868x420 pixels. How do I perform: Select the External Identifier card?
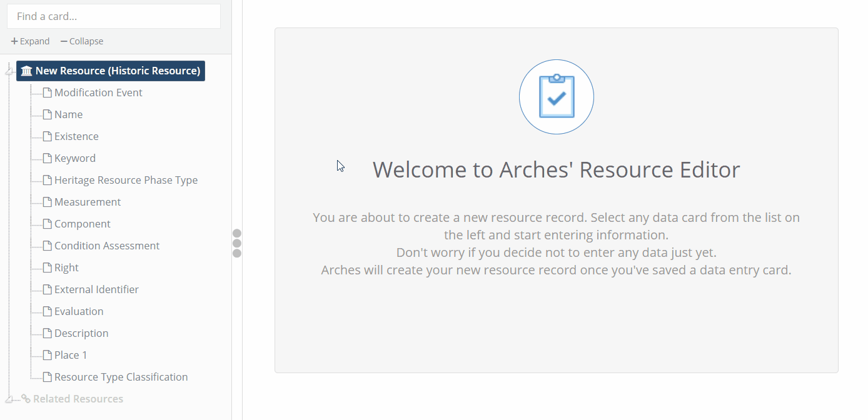pos(96,290)
